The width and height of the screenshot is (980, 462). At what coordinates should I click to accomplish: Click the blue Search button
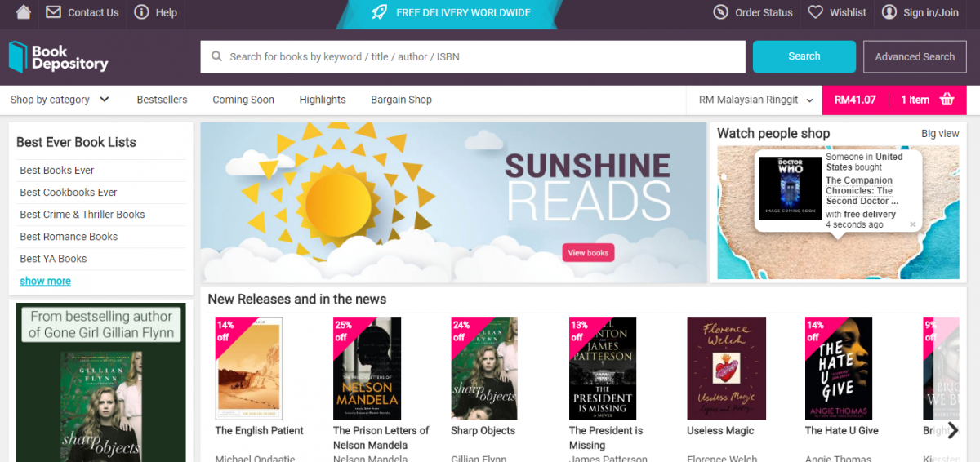click(x=804, y=56)
